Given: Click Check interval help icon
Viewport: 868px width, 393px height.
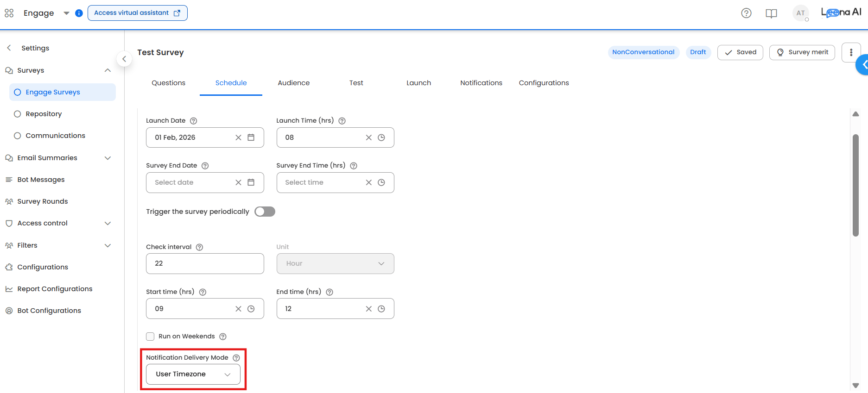Looking at the screenshot, I should click(x=200, y=247).
